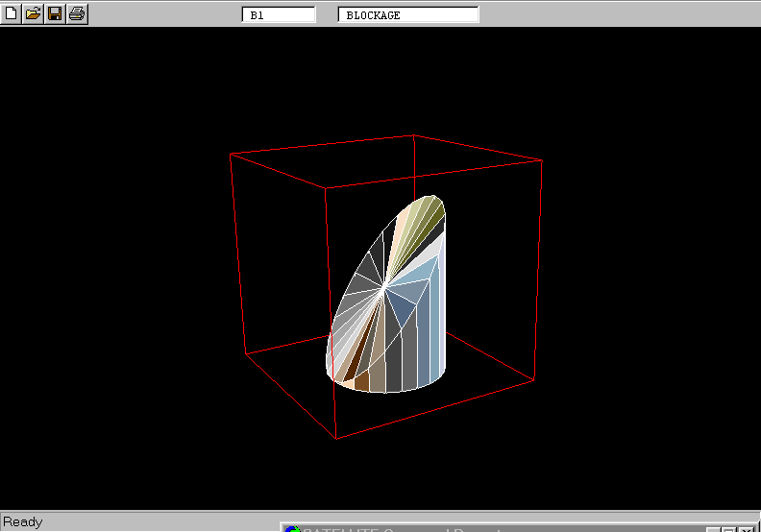Select the BLOCKAGE type field
This screenshot has width=761, height=532.
408,14
